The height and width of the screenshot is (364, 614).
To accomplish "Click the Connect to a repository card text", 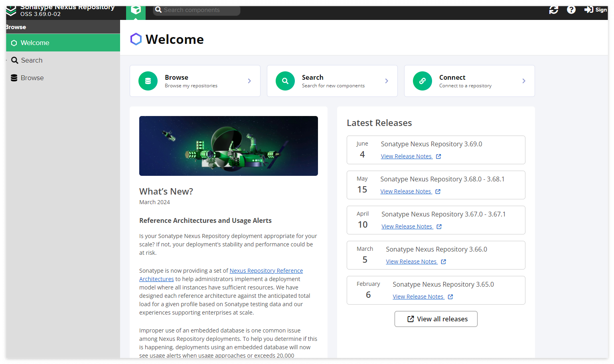I will (x=465, y=86).
